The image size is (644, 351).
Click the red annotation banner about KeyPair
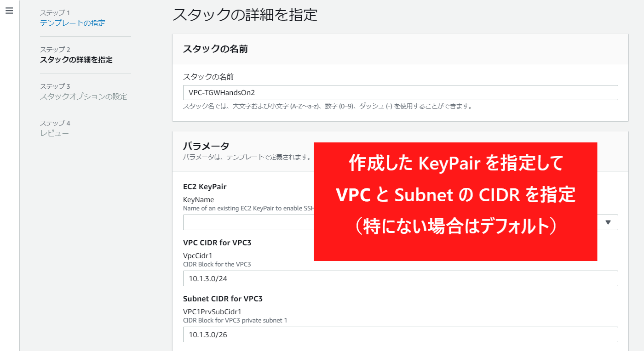click(x=455, y=202)
